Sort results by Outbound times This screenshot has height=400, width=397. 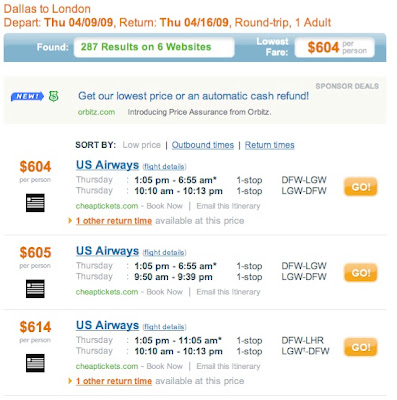tap(203, 145)
